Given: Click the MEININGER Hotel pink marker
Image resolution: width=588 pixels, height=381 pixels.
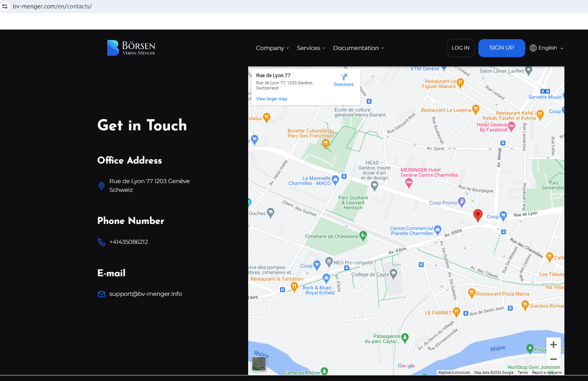Looking at the screenshot, I should [409, 183].
